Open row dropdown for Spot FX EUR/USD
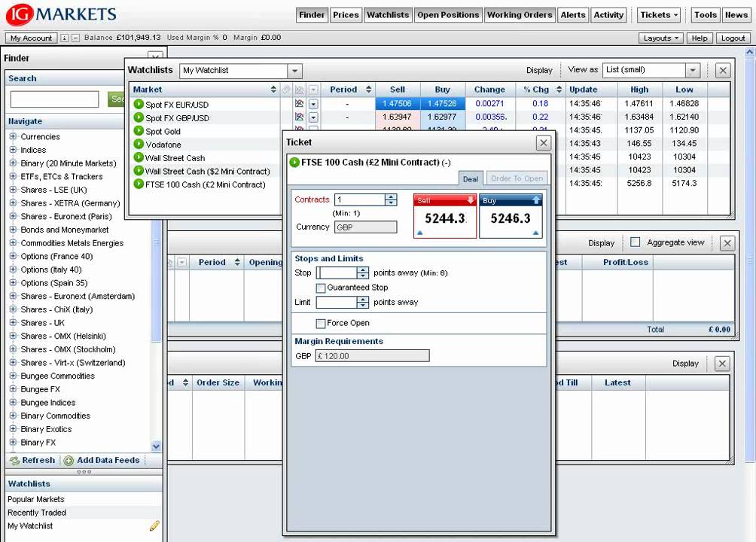Screen dimensions: 756x542 click(313, 104)
